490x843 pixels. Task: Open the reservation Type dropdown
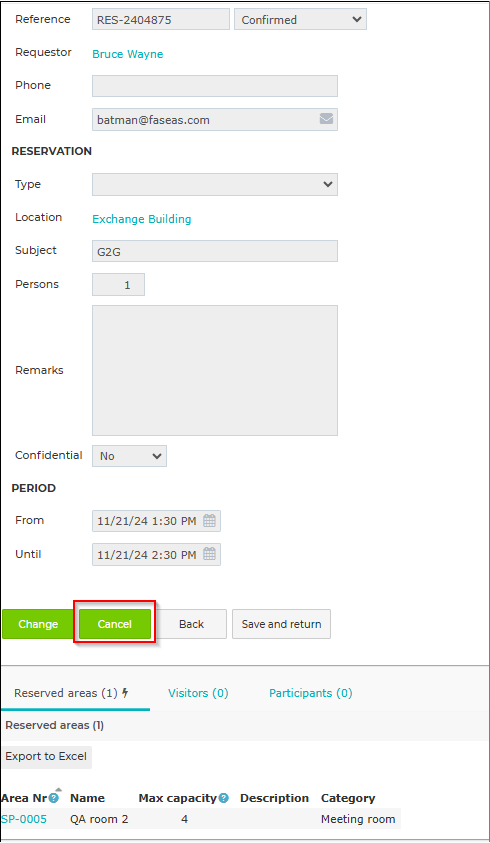point(215,184)
